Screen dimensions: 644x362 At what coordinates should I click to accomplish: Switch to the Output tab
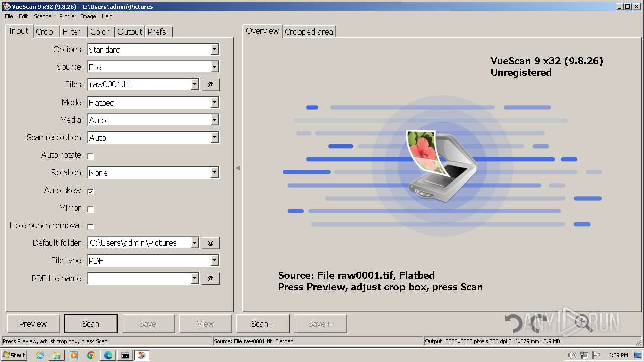130,32
